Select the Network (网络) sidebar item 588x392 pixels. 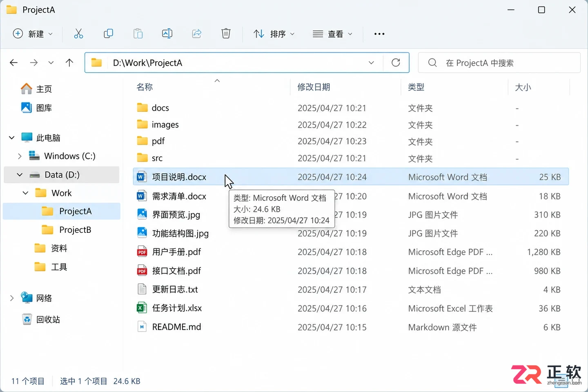coord(37,298)
